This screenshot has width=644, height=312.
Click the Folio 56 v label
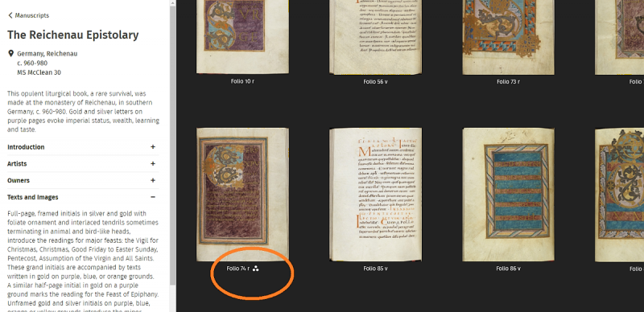(375, 82)
